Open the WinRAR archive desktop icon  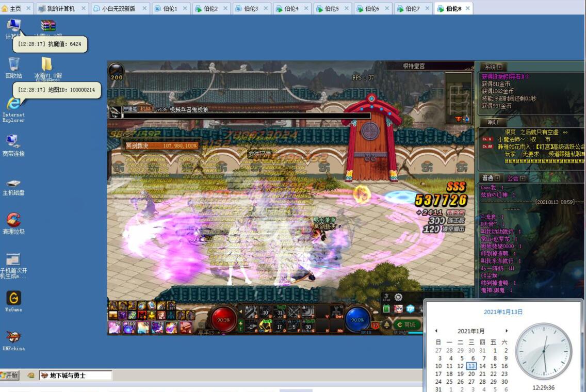pyautogui.click(x=48, y=26)
